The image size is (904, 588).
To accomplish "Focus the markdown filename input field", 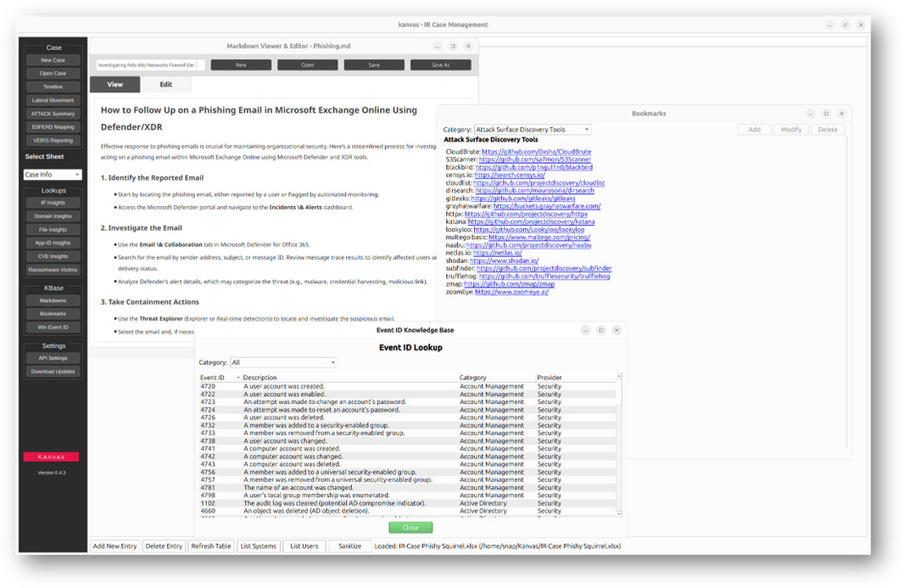I will 147,64.
